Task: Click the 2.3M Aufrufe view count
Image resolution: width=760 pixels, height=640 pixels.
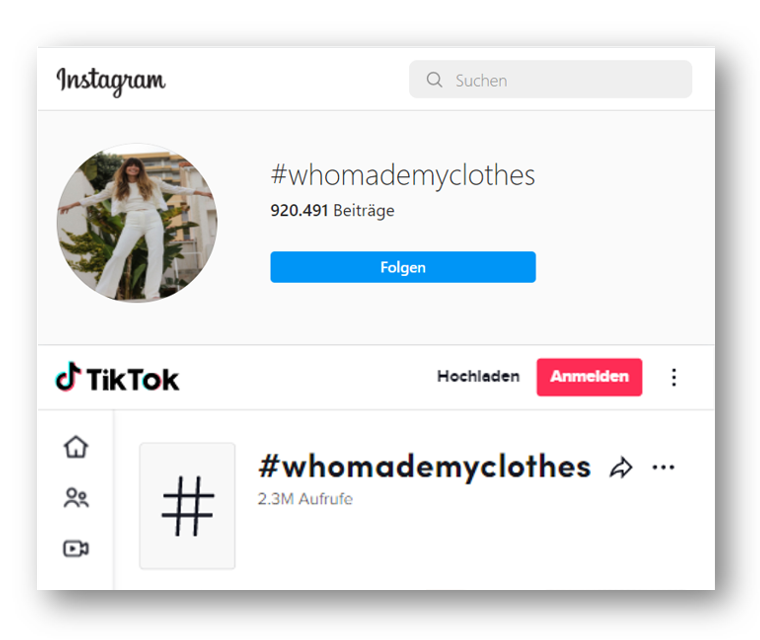Action: pyautogui.click(x=305, y=499)
